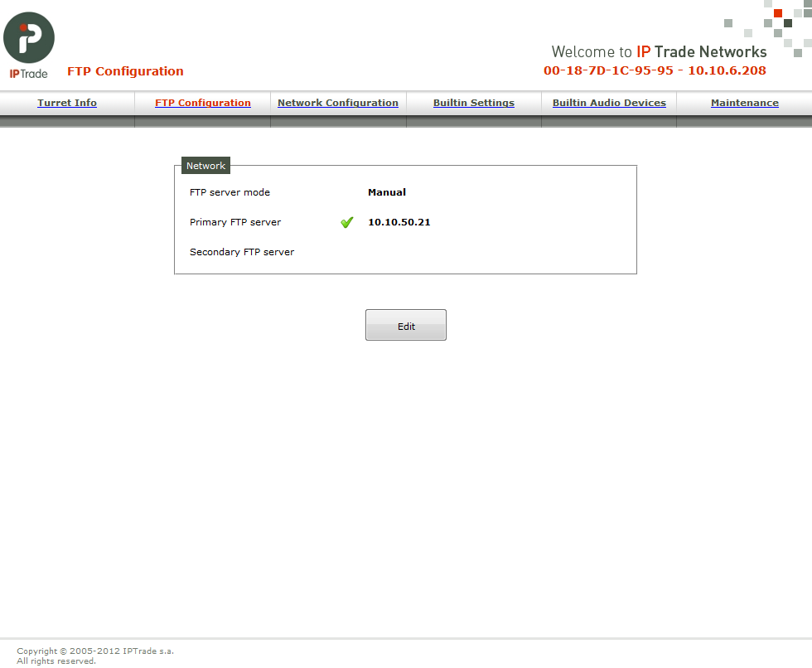
Task: Click the IP Trade logo
Action: pos(29,46)
